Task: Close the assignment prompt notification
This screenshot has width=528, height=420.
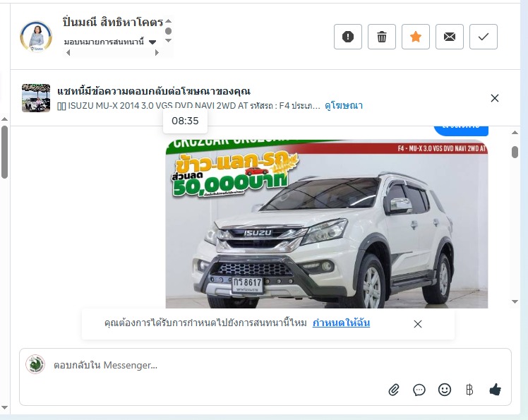Action: pyautogui.click(x=418, y=324)
